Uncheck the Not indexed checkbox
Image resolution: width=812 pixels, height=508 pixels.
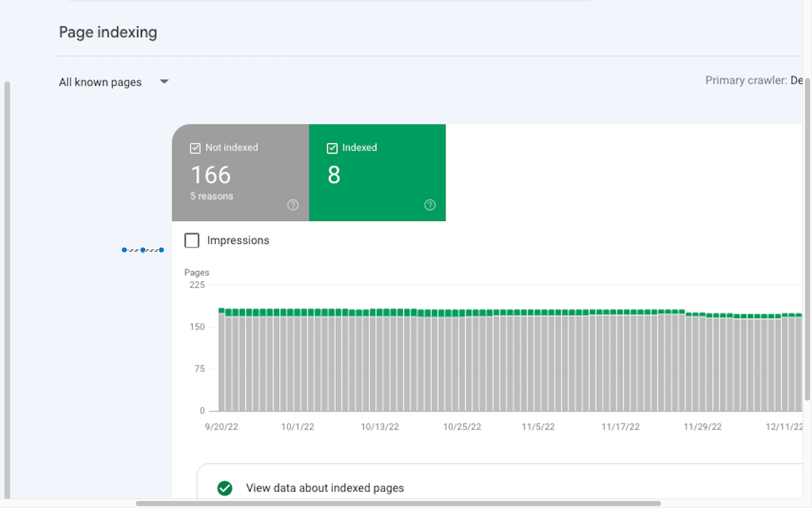[x=195, y=148]
